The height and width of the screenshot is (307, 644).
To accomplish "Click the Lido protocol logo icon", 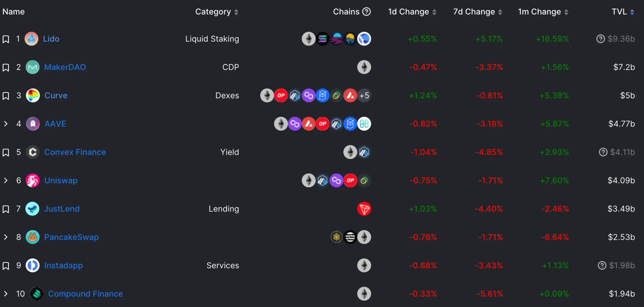I will click(x=32, y=39).
